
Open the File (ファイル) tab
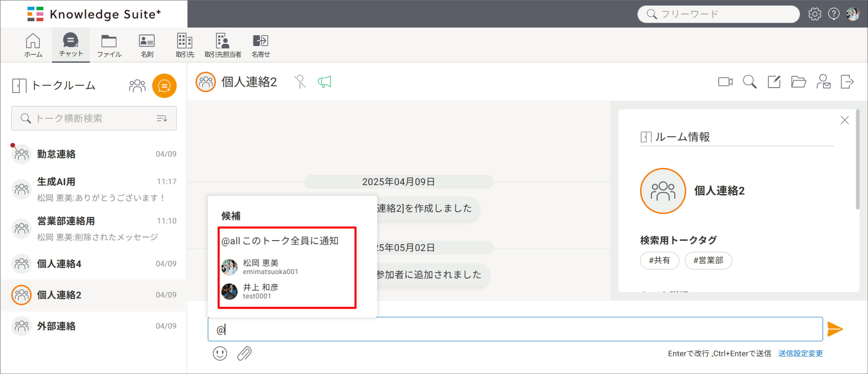click(109, 45)
